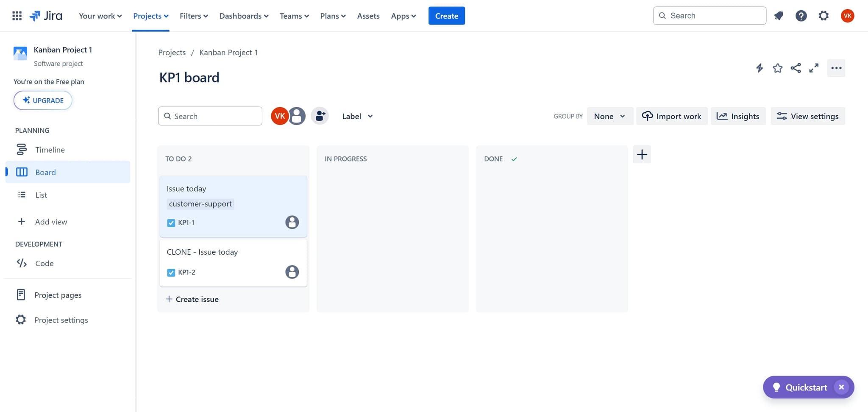
Task: Open Timeline in the sidebar
Action: click(x=50, y=150)
